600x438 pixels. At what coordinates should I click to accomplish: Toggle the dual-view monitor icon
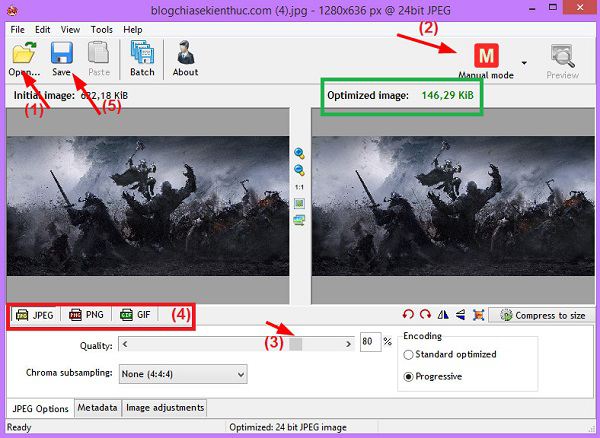299,220
